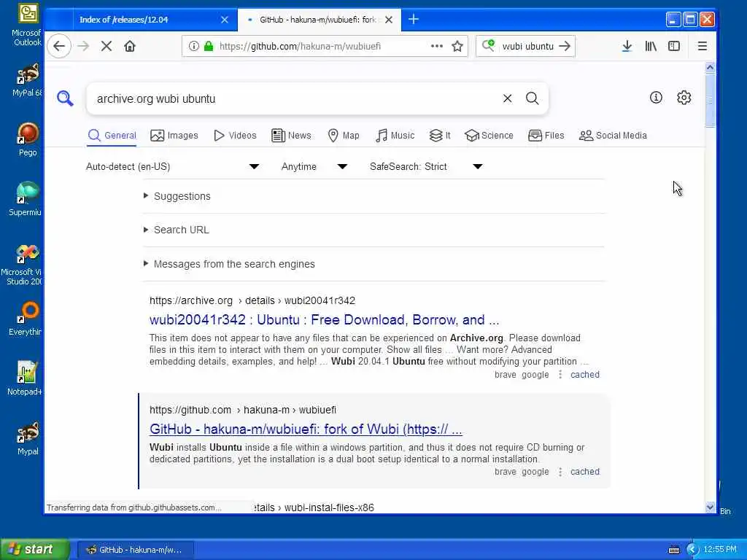Run search with the magnifier button in search field
The image size is (747, 560).
tap(532, 98)
